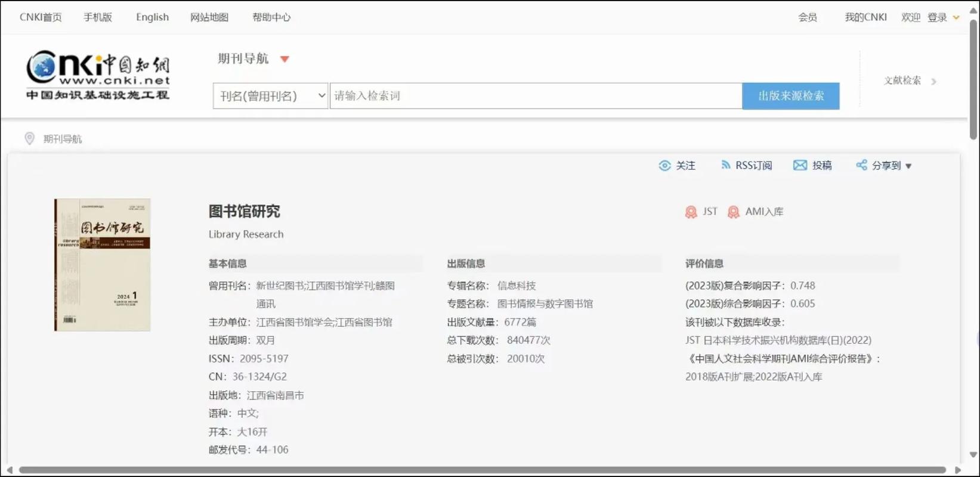
Task: Open 网站地图
Action: [209, 17]
